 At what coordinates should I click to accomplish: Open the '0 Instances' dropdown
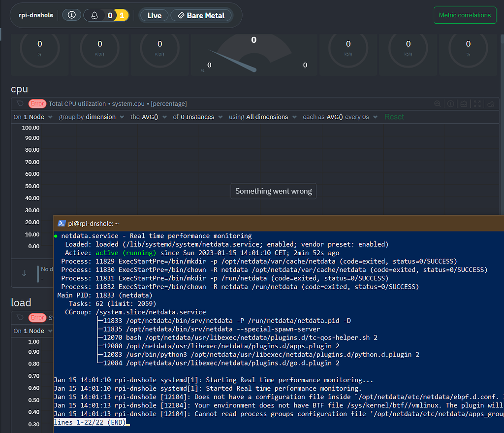point(197,117)
